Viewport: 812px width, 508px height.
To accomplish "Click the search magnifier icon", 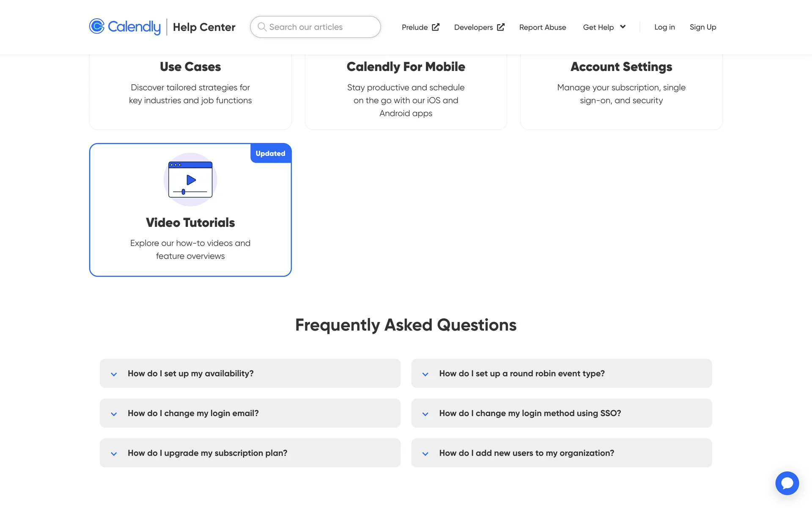I will (x=262, y=27).
